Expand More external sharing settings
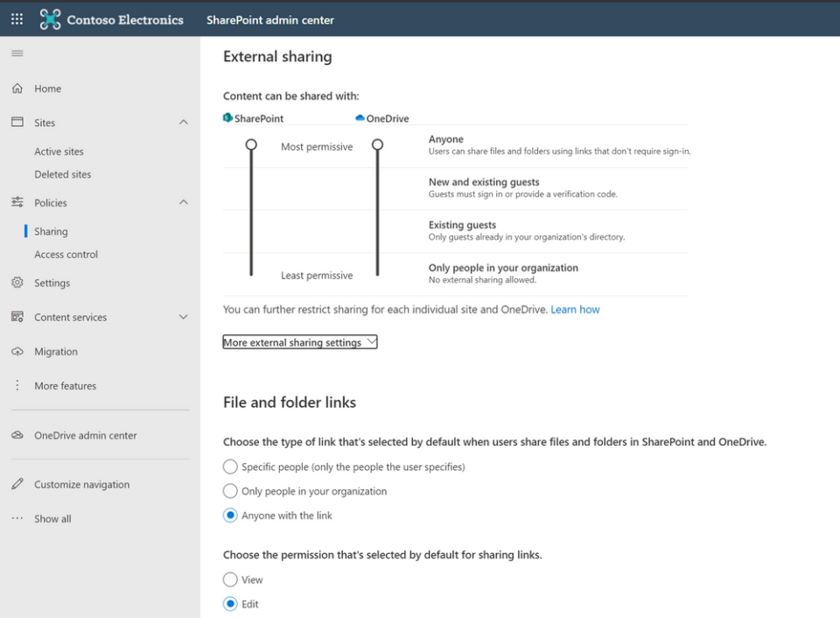The image size is (840, 618). click(299, 341)
